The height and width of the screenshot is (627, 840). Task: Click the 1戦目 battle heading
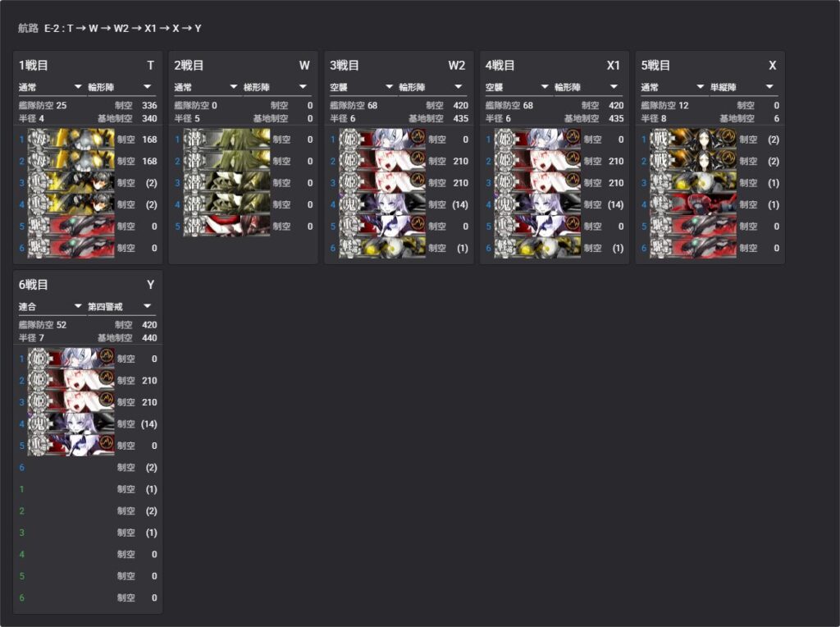click(x=33, y=66)
